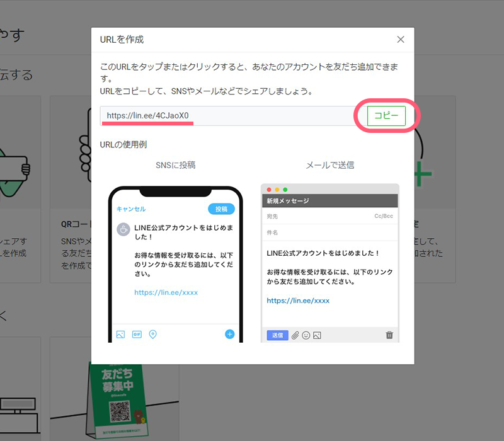Select the lin.ee URL text field

230,116
